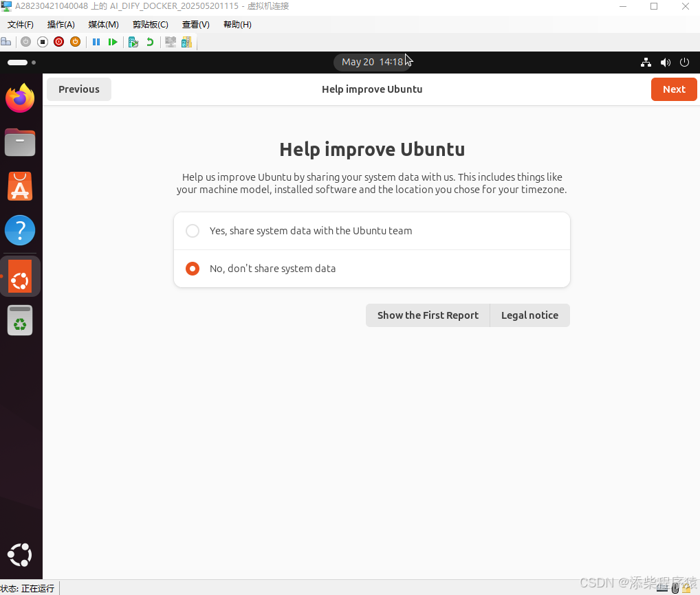
Task: Open the 媒体(M) menu
Action: click(x=104, y=25)
